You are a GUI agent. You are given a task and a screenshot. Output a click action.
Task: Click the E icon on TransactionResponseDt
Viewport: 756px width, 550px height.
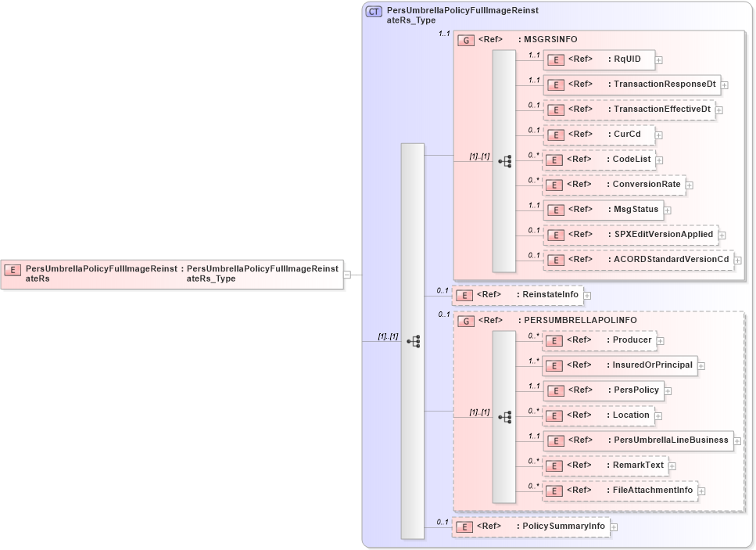556,84
